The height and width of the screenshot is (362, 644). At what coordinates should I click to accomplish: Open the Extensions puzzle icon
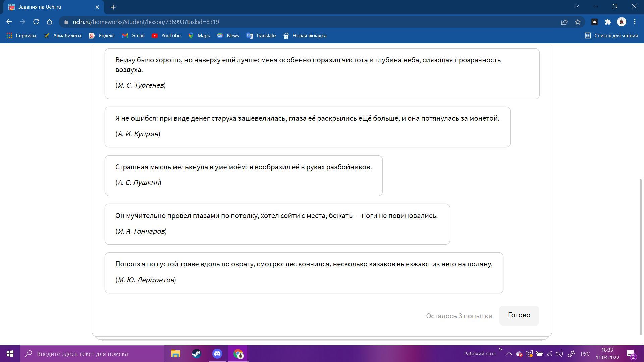(608, 22)
